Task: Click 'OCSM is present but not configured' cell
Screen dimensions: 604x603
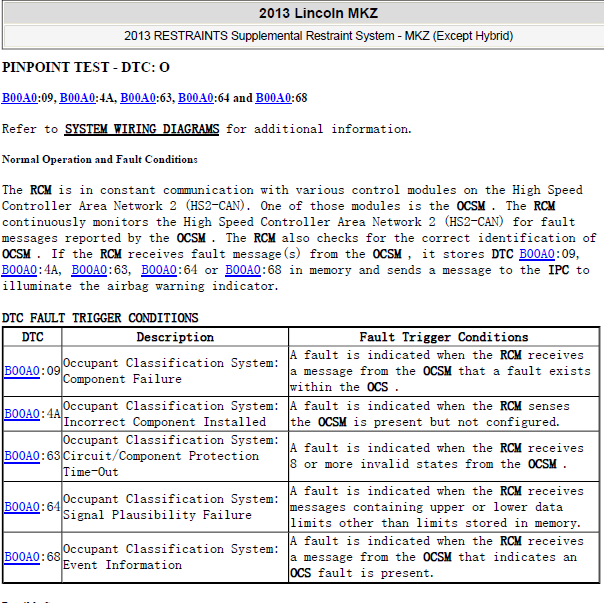Action: tap(444, 414)
